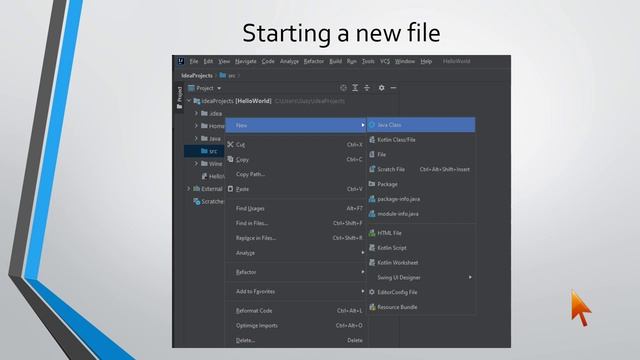
Task: Choose Replace in Files... entry
Action: coord(296,238)
